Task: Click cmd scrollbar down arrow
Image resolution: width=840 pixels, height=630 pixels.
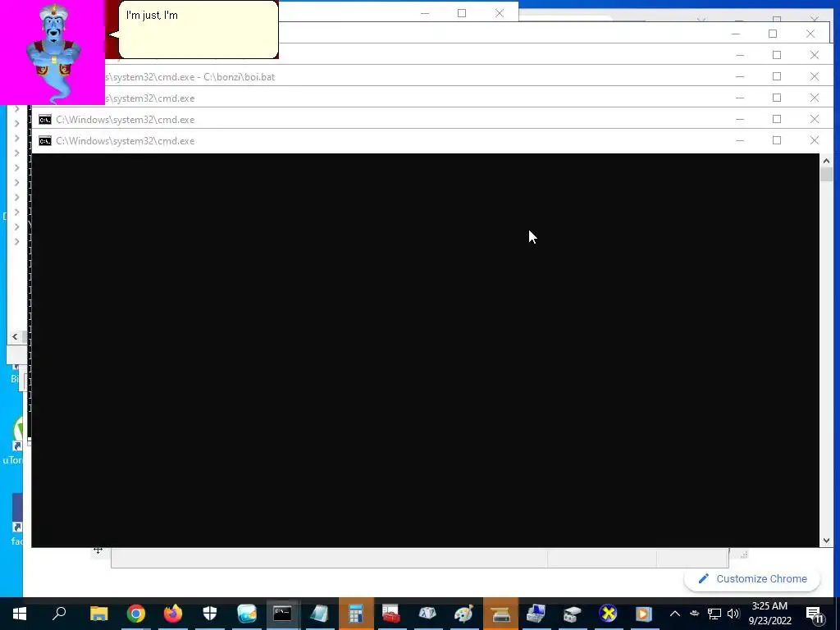Action: point(826,541)
